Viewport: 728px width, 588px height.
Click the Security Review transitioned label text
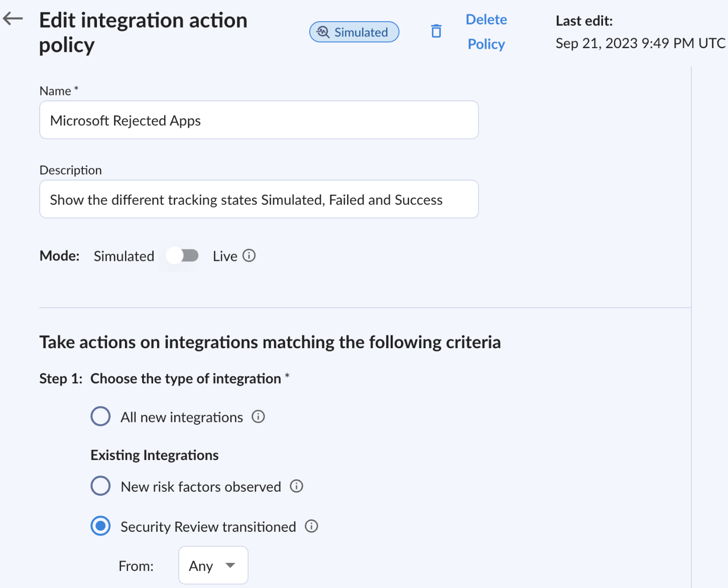coord(208,527)
